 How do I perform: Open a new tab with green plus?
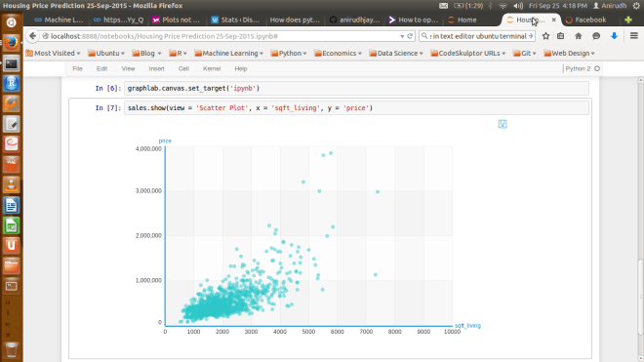628,20
